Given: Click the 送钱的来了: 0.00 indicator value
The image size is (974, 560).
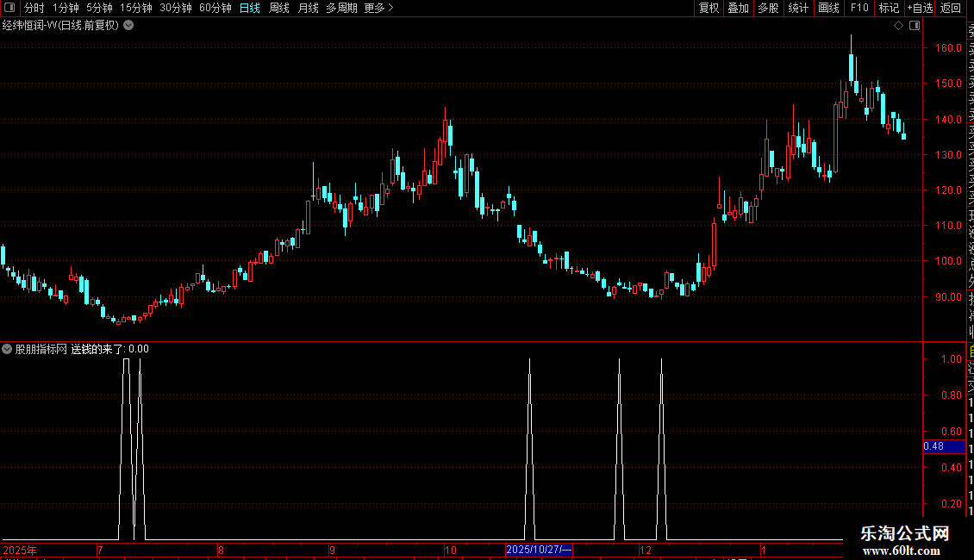Looking at the screenshot, I should tap(110, 349).
